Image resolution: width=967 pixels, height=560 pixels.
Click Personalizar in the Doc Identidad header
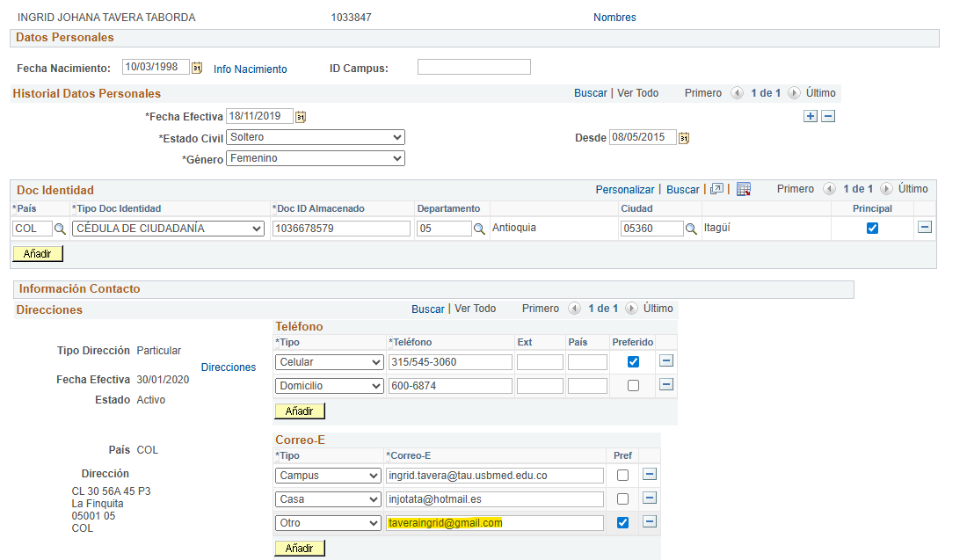(625, 189)
